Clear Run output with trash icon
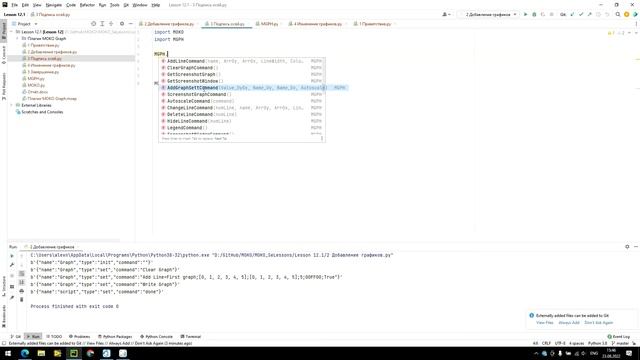 (22, 300)
